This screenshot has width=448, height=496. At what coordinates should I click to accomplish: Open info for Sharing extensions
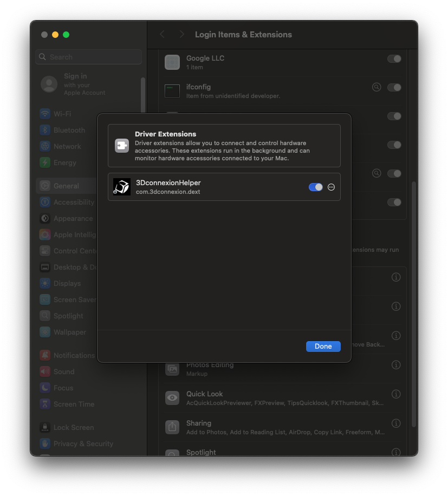tap(396, 423)
